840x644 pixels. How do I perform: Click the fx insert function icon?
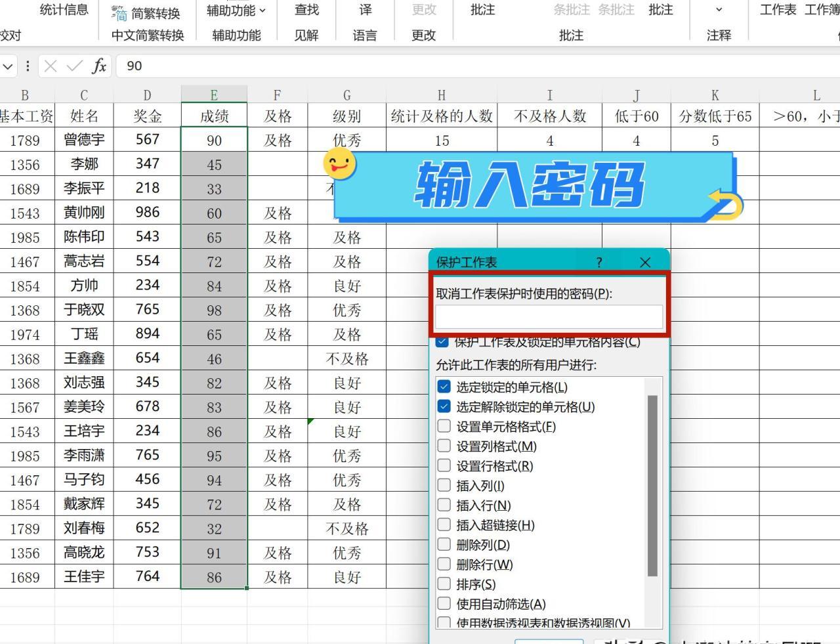[x=99, y=66]
